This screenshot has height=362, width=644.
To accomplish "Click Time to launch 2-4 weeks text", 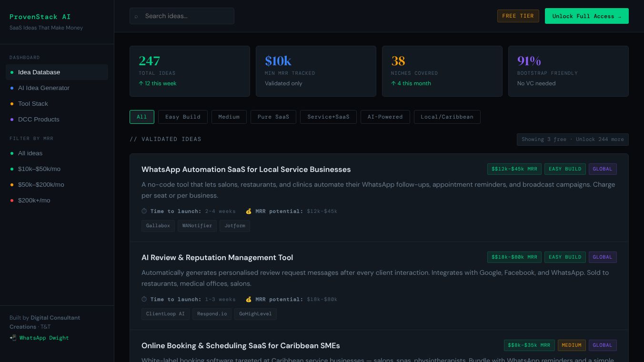I will coord(189,211).
